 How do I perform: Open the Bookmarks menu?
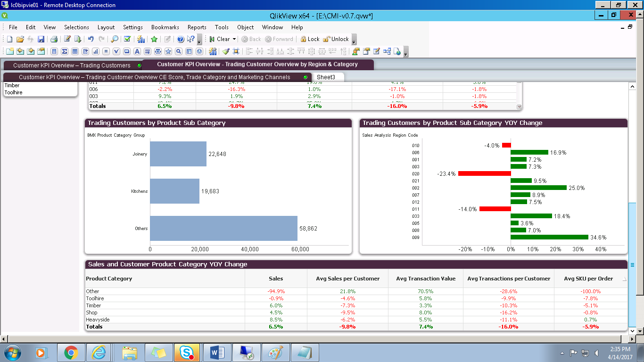click(x=165, y=27)
